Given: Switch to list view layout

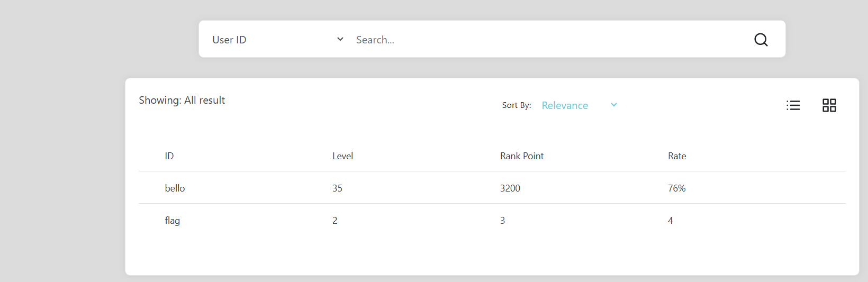Looking at the screenshot, I should coord(793,105).
